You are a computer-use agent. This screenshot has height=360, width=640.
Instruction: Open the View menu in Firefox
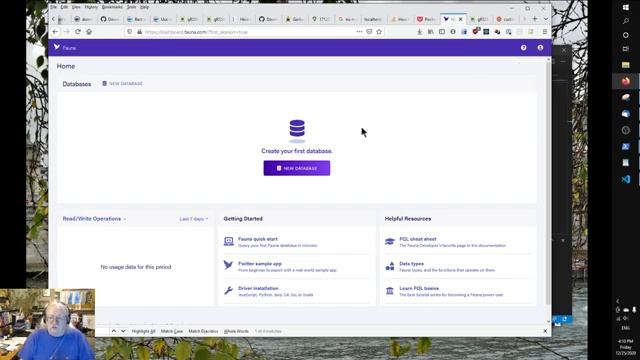coord(76,7)
